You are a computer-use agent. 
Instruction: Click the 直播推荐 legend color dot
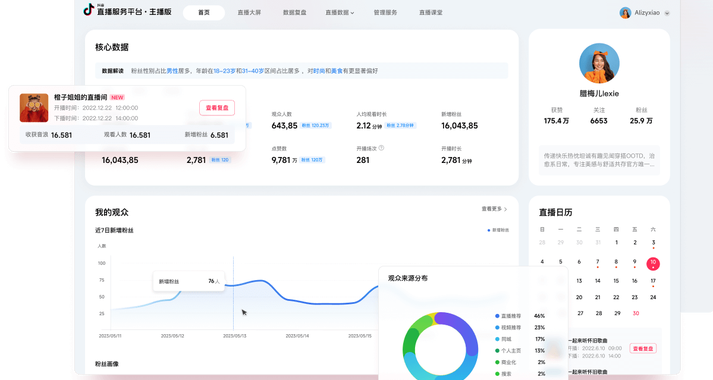click(x=497, y=316)
